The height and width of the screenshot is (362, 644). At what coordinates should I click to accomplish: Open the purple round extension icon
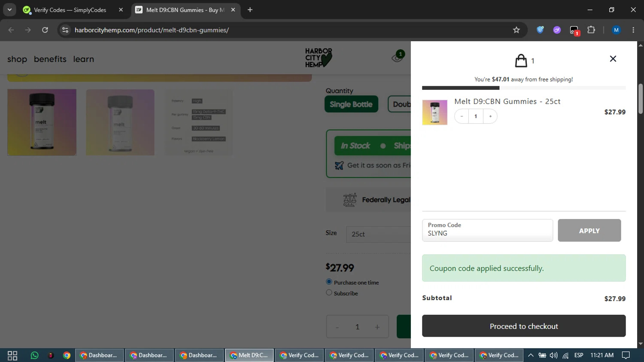[557, 30]
